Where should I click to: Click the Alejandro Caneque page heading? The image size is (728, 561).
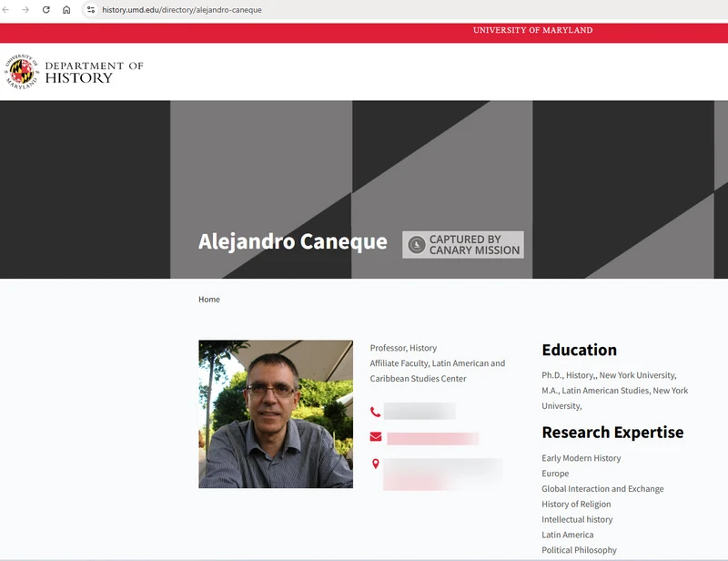point(292,241)
